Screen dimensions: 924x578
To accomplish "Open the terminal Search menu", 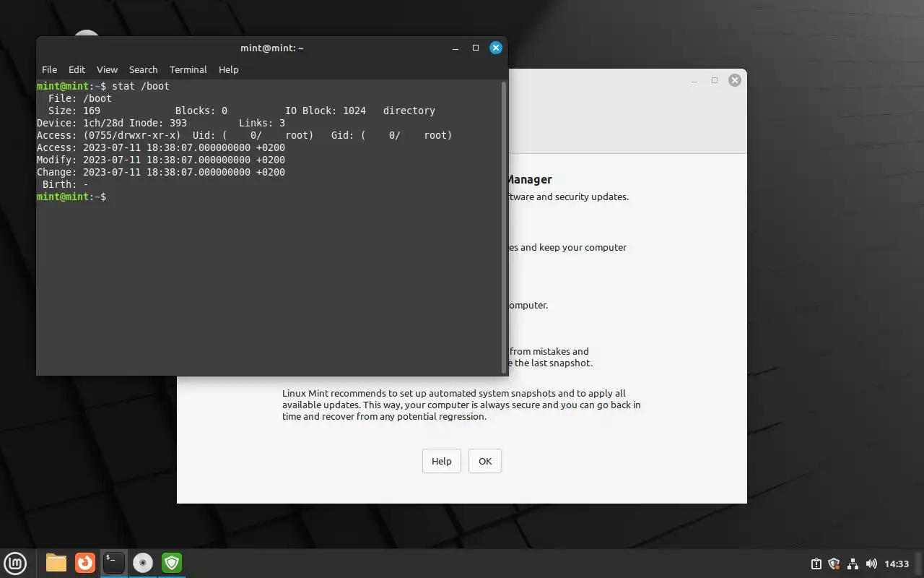I will click(x=143, y=69).
